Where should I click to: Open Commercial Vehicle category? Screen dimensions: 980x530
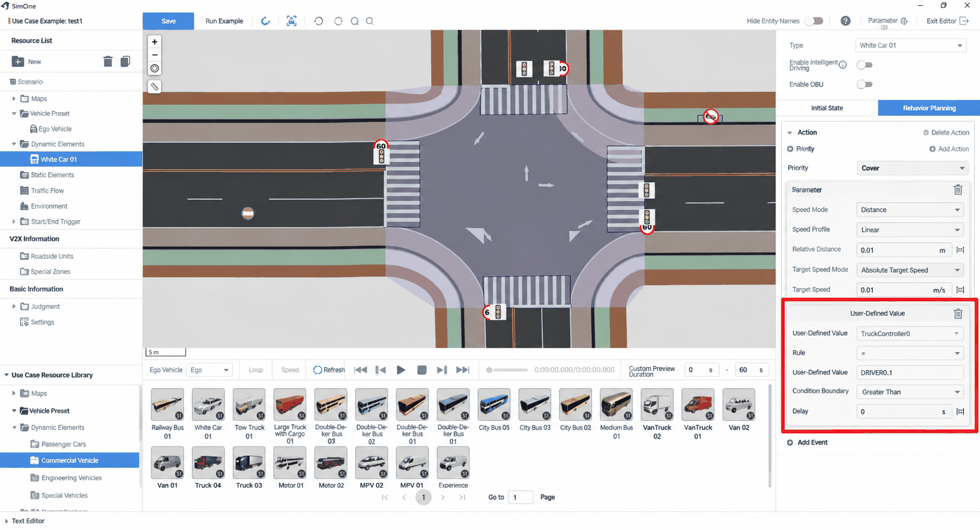click(70, 460)
